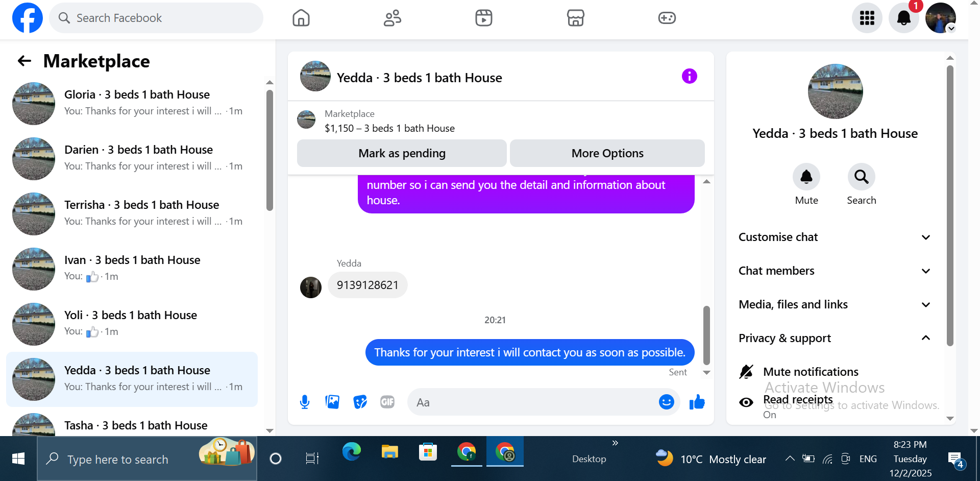Viewport: 980px width, 481px height.
Task: Attach a photo with the image icon
Action: pos(332,402)
